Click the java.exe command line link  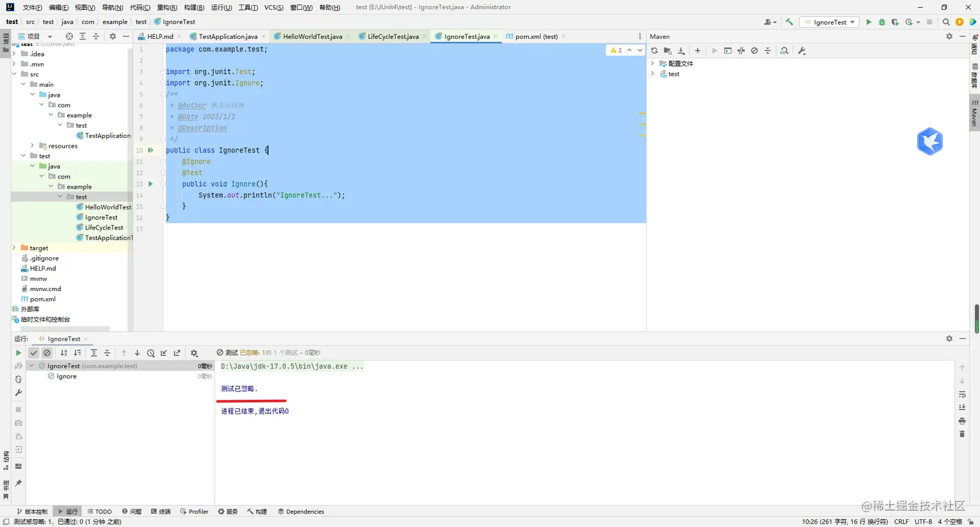[x=292, y=366]
